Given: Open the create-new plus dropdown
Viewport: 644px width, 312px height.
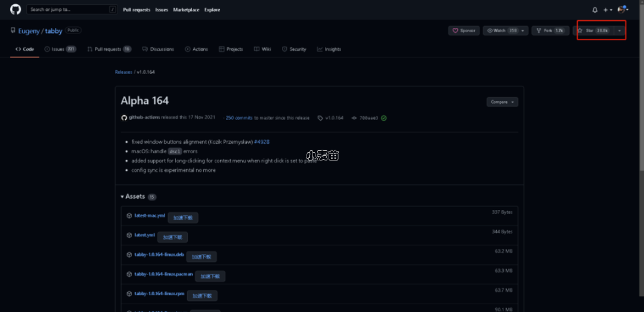Looking at the screenshot, I should click(x=608, y=10).
